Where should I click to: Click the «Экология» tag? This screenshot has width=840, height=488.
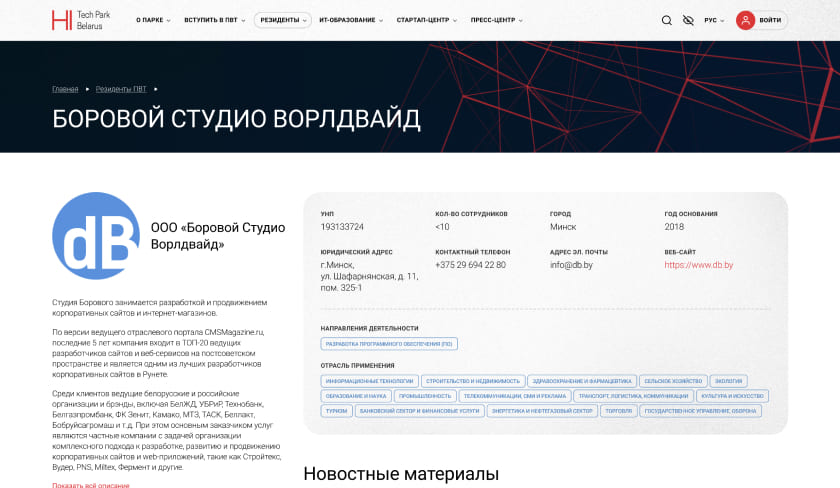tap(729, 381)
